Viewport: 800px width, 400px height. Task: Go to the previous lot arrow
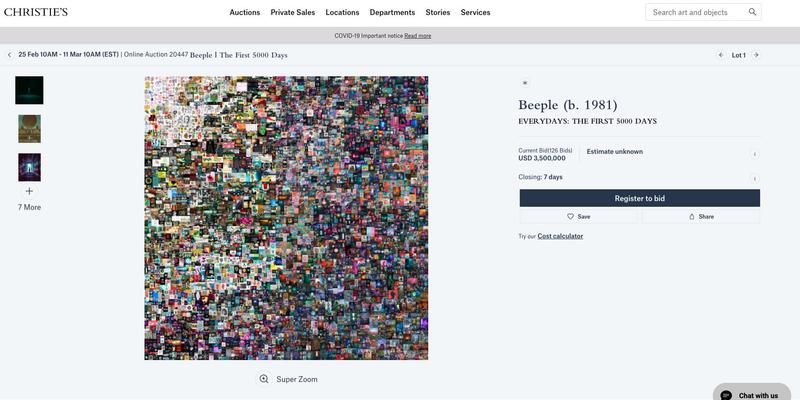point(720,55)
